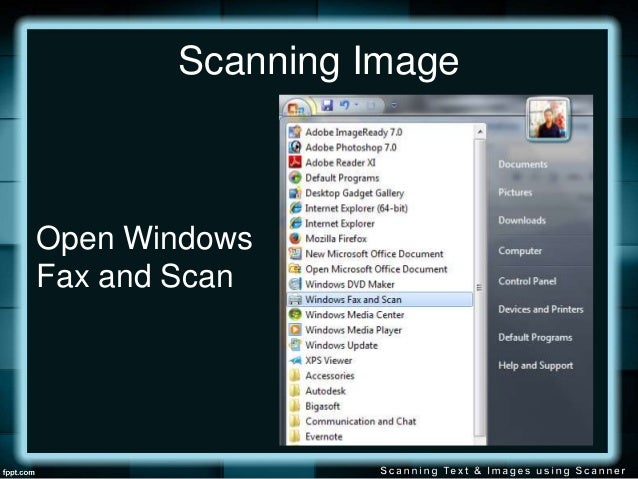Open the Customize Quick Access Toolbar dropdown

tap(394, 105)
